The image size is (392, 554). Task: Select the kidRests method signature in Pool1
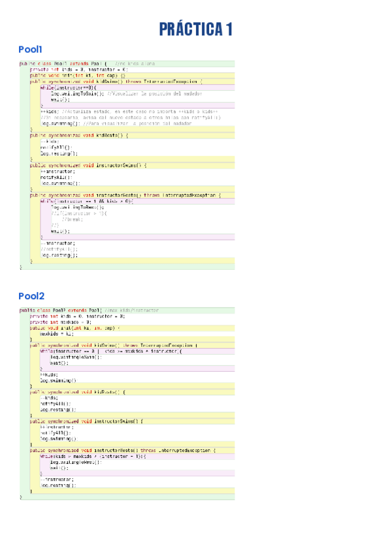coord(80,135)
